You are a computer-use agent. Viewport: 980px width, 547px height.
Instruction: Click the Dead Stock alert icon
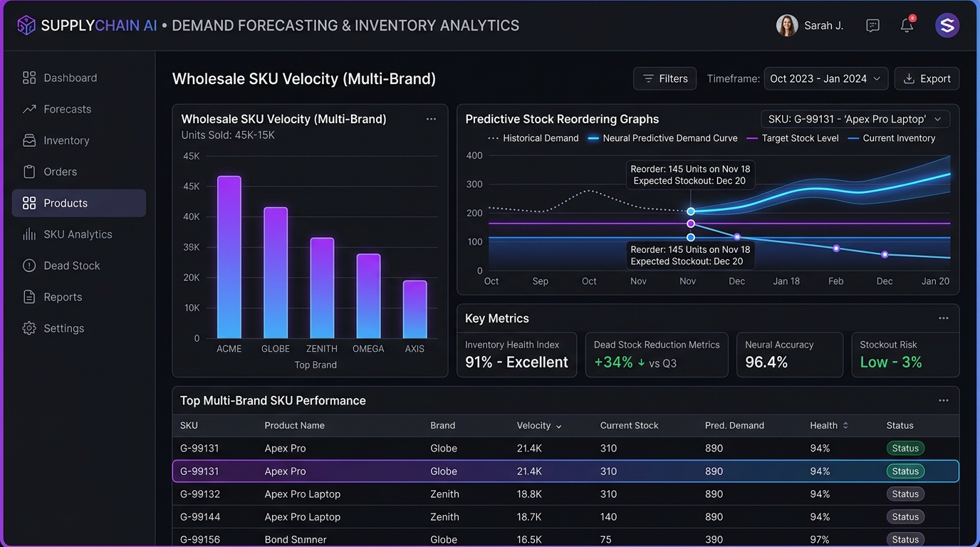29,266
